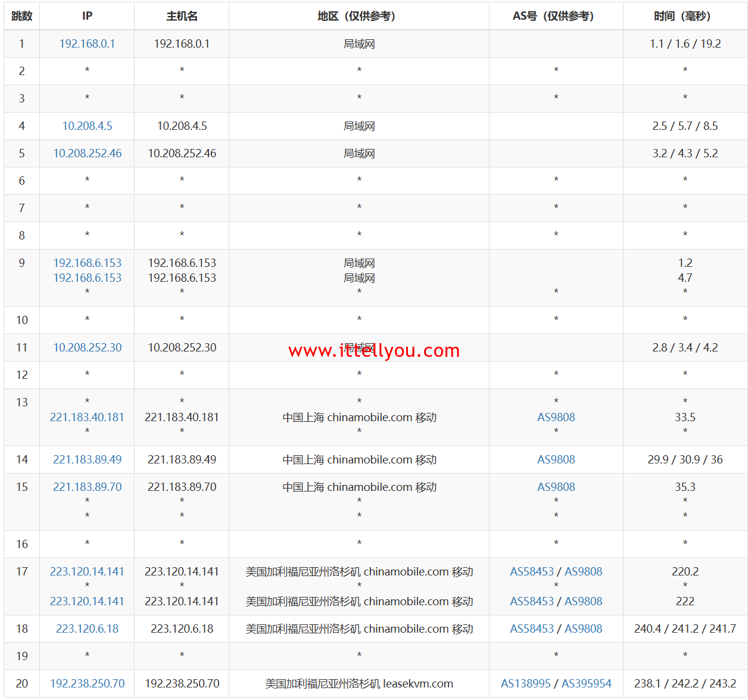Click region text in hop 18 row
Image resolution: width=748 pixels, height=700 pixels.
point(359,629)
